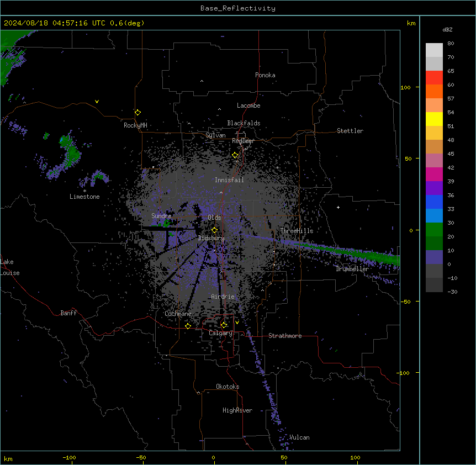The width and height of the screenshot is (476, 465).
Task: Click the yellow station marker south of RedDeer
Action: [x=235, y=155]
